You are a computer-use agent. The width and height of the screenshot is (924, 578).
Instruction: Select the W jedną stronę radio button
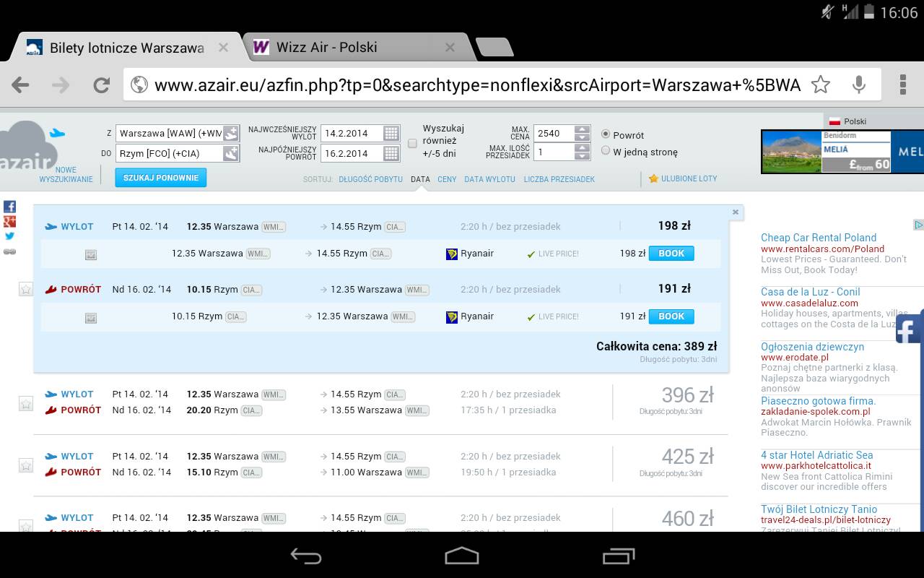point(606,151)
